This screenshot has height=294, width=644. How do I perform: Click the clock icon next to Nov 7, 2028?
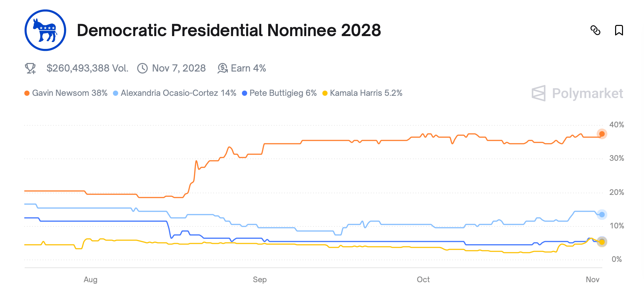(142, 68)
